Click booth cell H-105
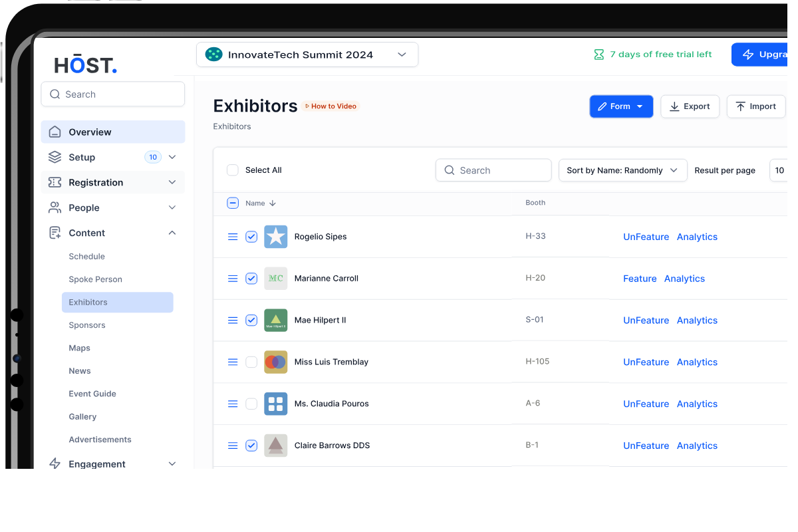This screenshot has height=532, width=798. click(x=537, y=362)
